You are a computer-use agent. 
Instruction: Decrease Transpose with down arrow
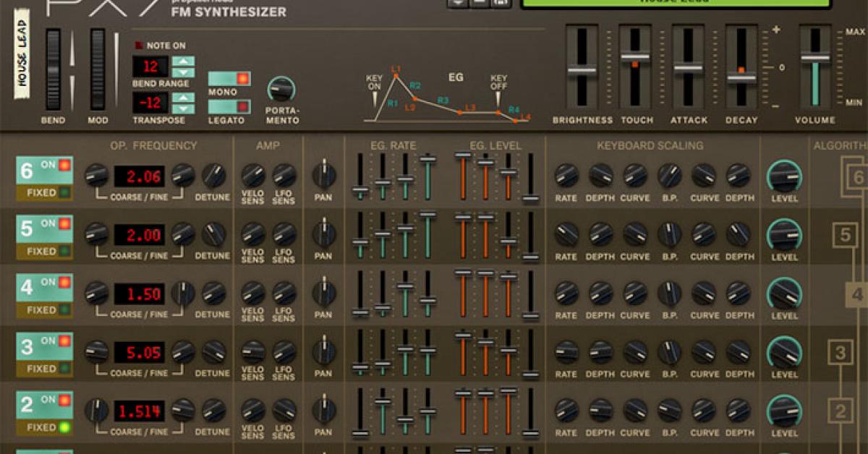(x=184, y=111)
